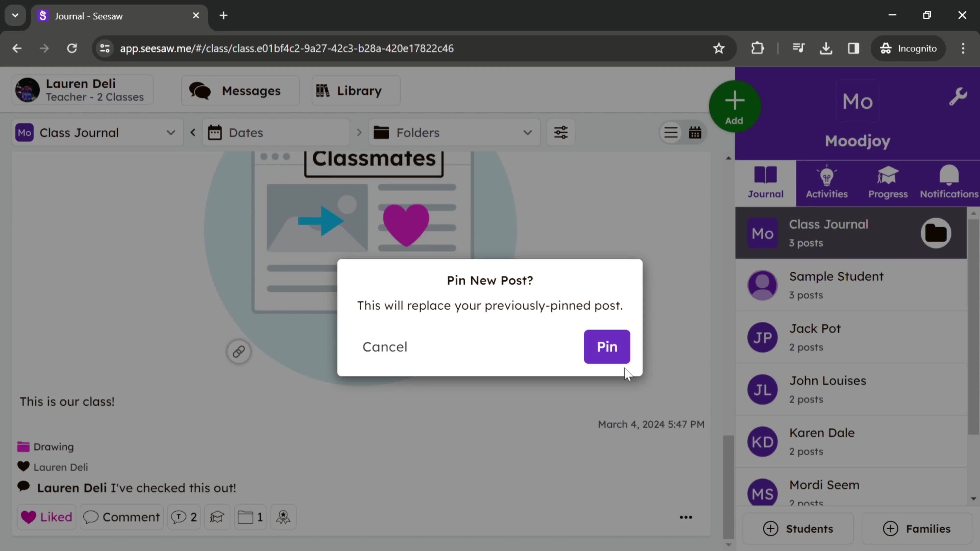Open post more options ellipsis
Viewport: 980px width, 551px height.
(x=685, y=517)
